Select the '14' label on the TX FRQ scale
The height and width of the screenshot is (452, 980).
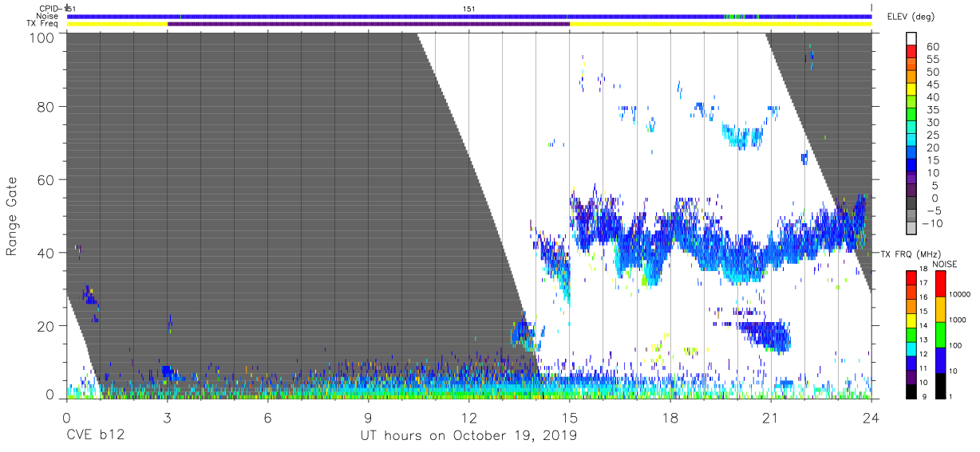click(x=923, y=325)
